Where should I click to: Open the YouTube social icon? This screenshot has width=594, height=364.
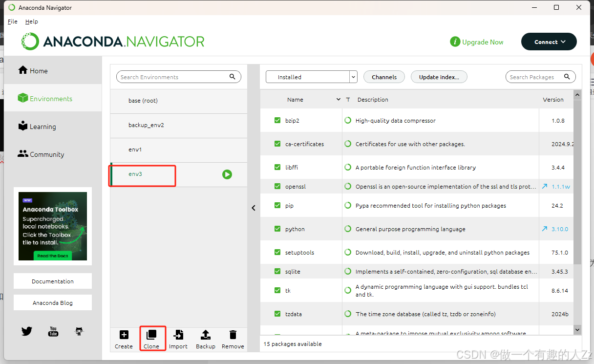(x=53, y=331)
